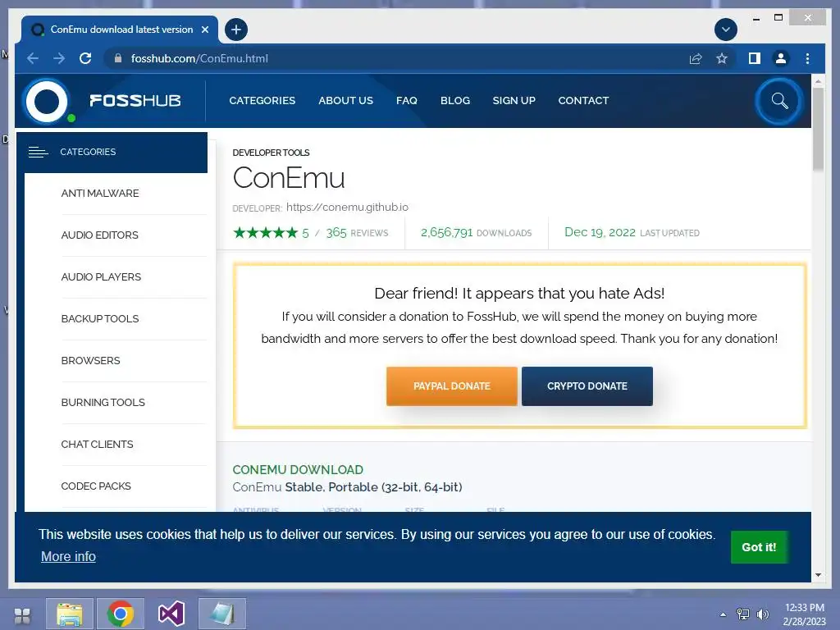Select BACKUP TOOLS category
Image resolution: width=840 pixels, height=630 pixels.
click(x=99, y=319)
